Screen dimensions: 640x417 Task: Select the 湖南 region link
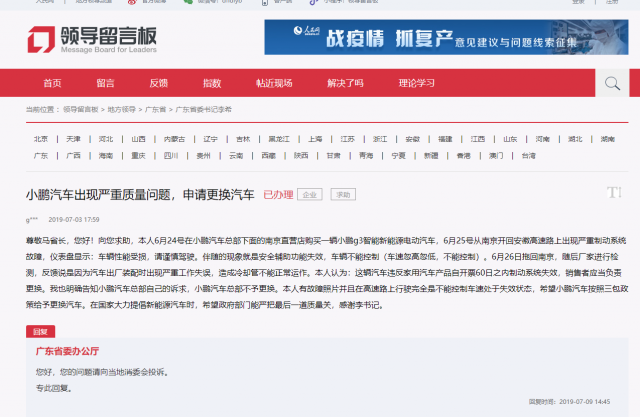pos(608,139)
